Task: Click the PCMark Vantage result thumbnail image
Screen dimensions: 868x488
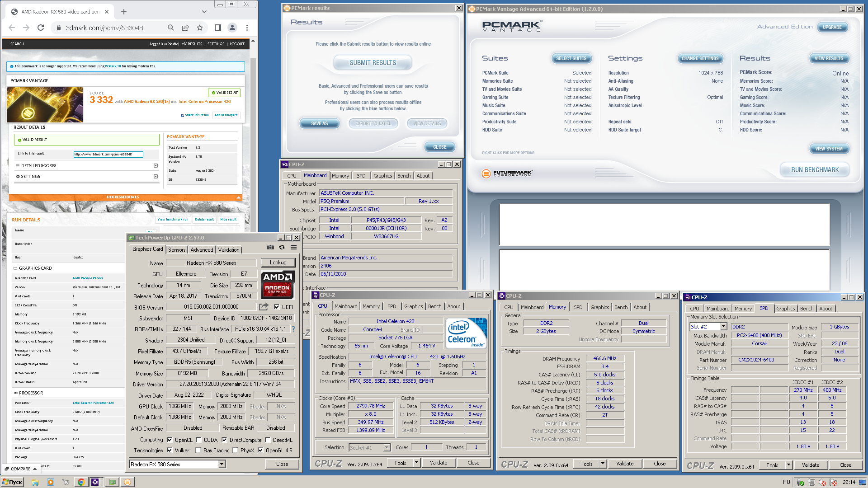Action: point(45,104)
